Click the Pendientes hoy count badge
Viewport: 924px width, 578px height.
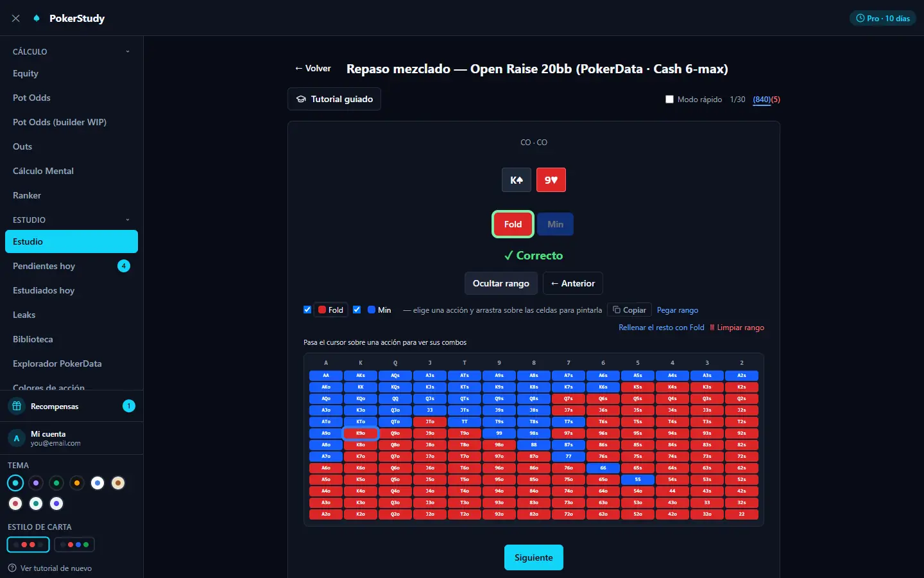tap(124, 266)
